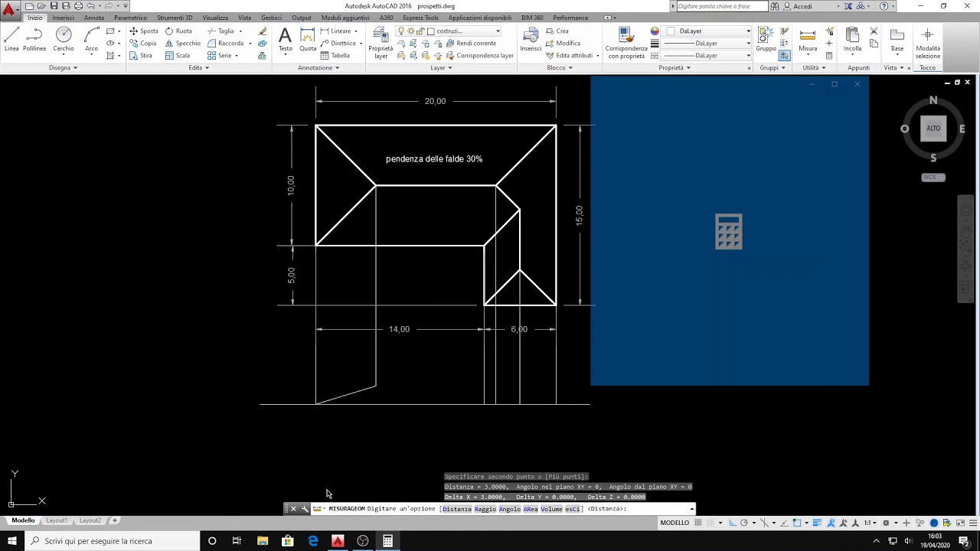This screenshot has height=551, width=980.
Task: Click the print icon in quick access toolbar
Action: tap(78, 6)
